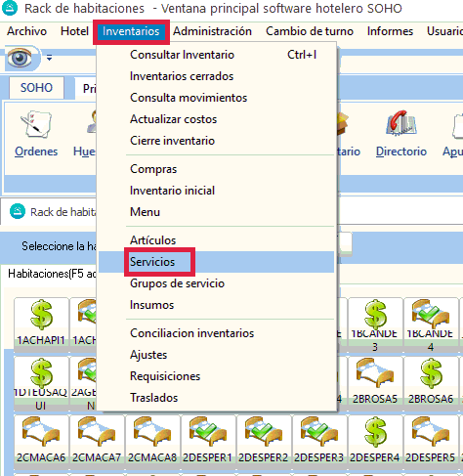Click the SOHO app icon in title bar

(10, 8)
